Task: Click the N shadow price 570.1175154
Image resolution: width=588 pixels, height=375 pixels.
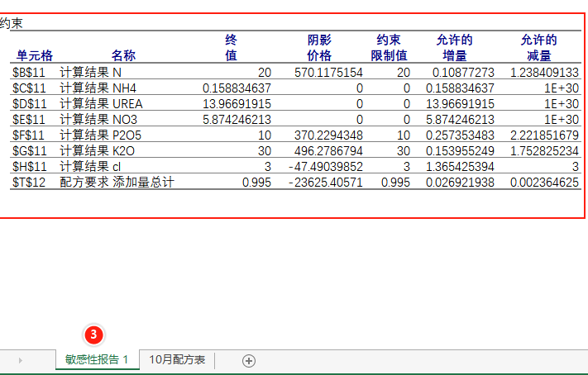Action: click(x=328, y=73)
